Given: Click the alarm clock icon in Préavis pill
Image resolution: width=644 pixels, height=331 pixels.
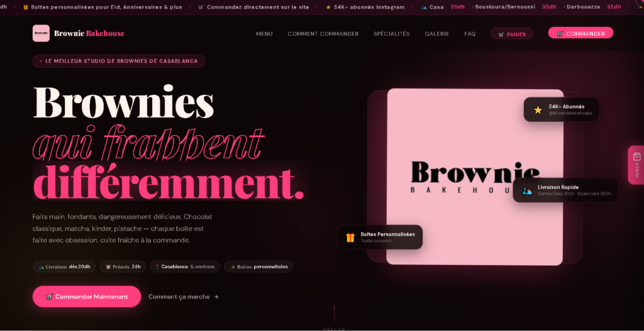Looking at the screenshot, I should point(108,267).
